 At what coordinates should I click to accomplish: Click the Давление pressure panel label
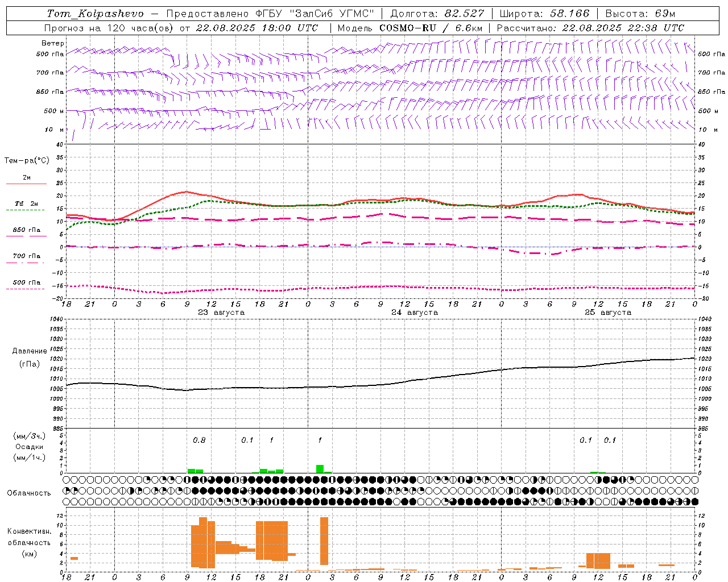point(30,351)
